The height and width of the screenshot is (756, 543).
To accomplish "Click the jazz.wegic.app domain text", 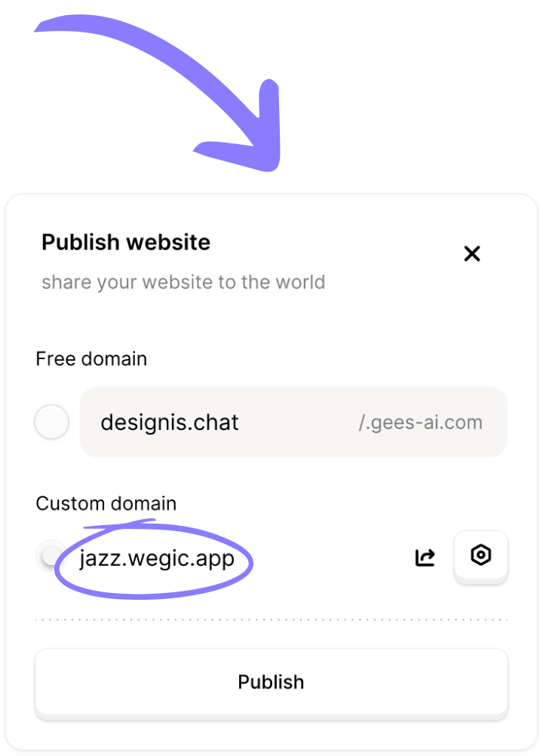I will [157, 558].
